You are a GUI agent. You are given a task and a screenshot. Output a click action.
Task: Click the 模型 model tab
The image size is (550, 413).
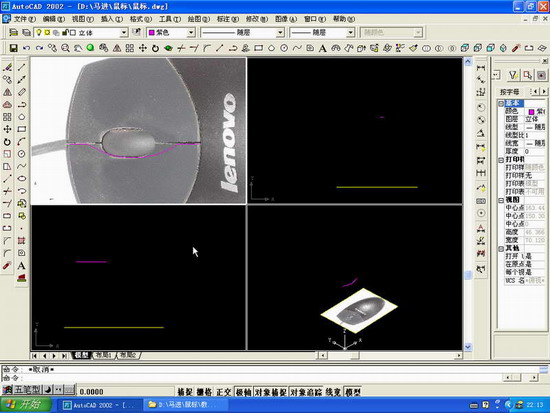coord(81,355)
